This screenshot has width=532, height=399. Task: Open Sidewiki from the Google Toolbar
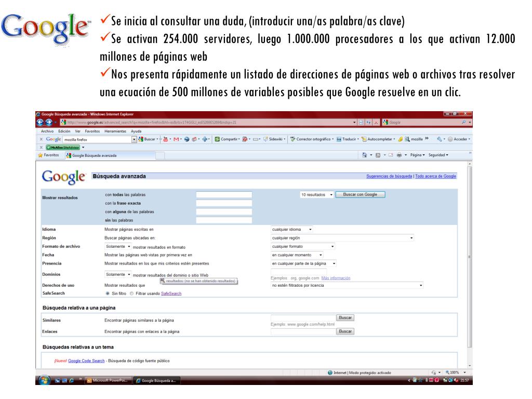point(274,139)
